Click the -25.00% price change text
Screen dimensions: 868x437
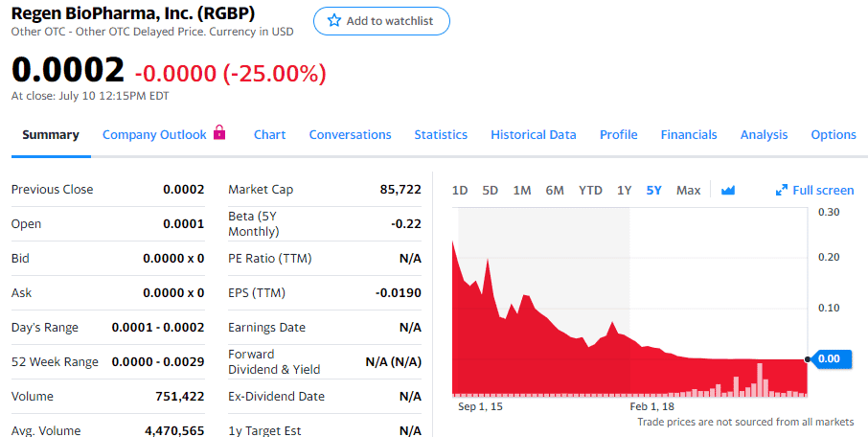[x=275, y=73]
